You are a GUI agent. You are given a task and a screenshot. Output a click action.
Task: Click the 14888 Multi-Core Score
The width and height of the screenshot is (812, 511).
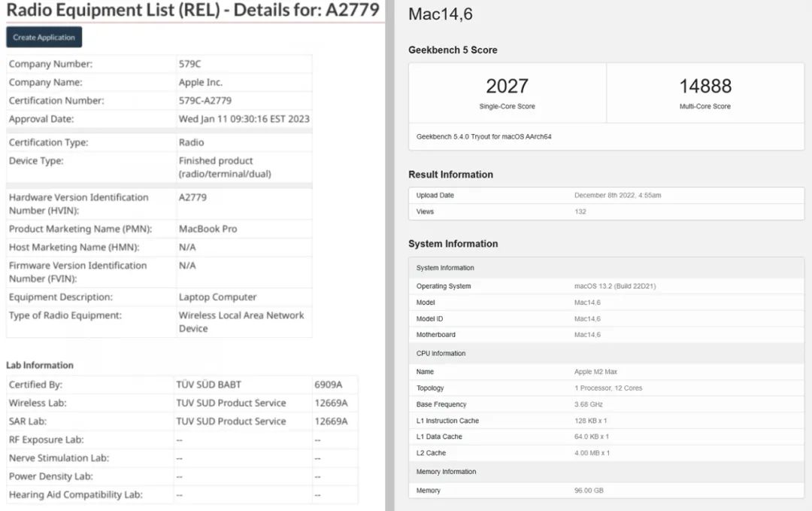click(704, 87)
